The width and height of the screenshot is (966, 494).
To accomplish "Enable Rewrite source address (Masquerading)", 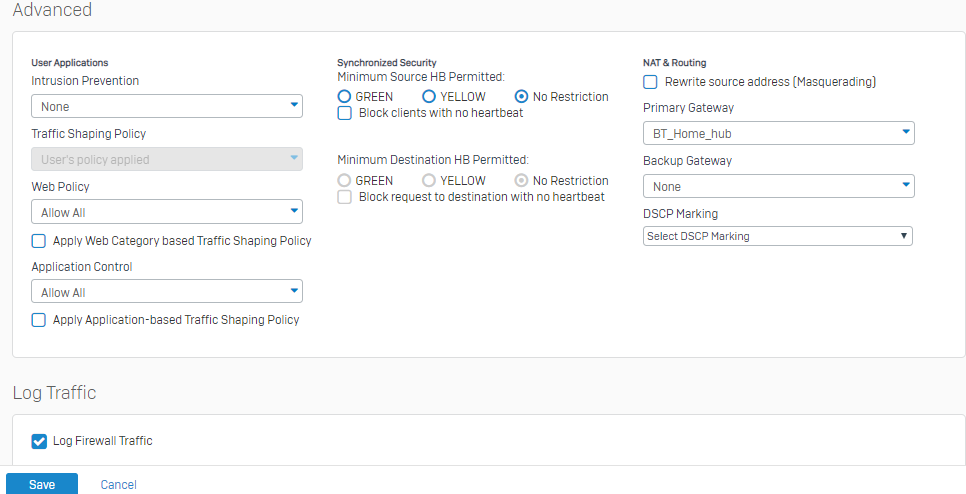I will click(x=650, y=82).
